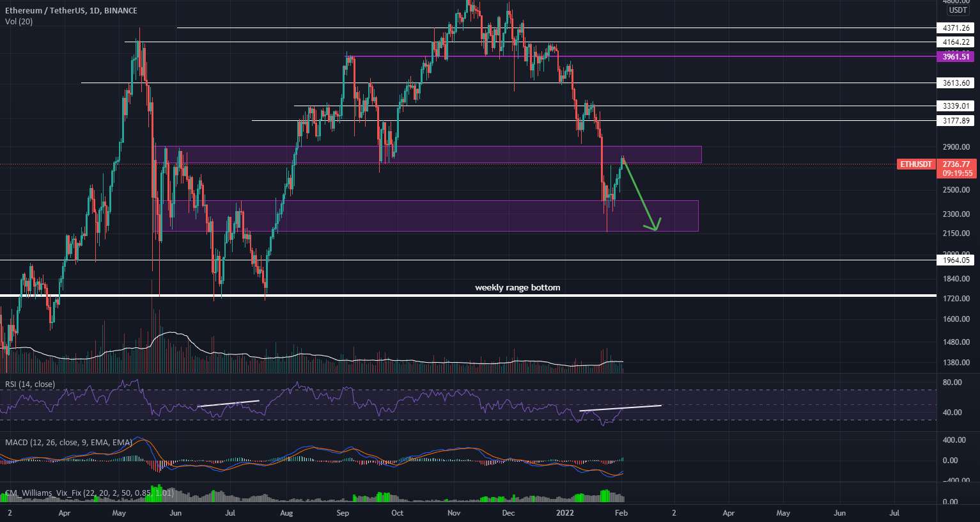Click the 4164.22 price level label

956,42
